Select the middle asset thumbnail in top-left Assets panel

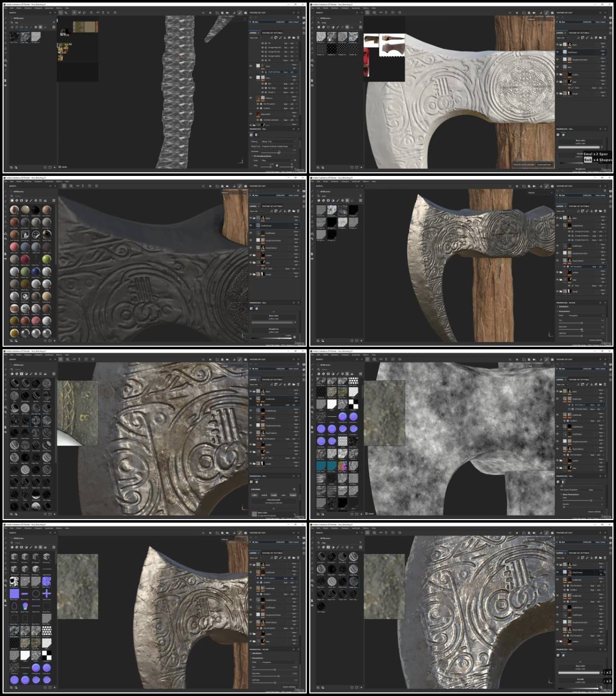point(25,36)
